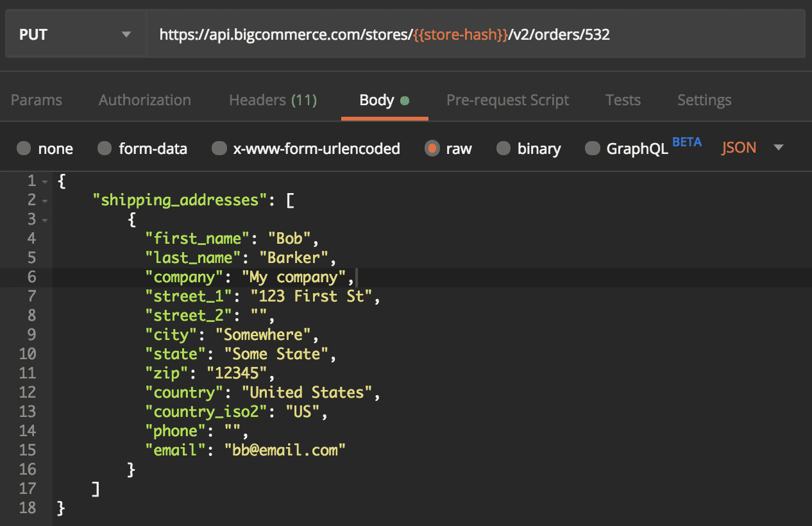Open the Authorization tab
This screenshot has height=526, width=812.
tap(144, 100)
